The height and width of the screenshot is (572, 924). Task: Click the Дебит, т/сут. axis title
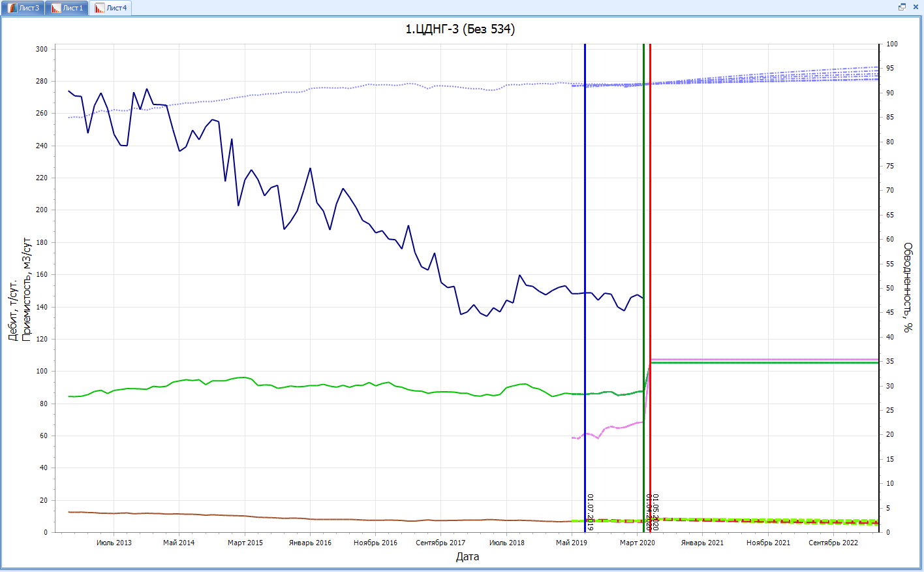(x=12, y=311)
